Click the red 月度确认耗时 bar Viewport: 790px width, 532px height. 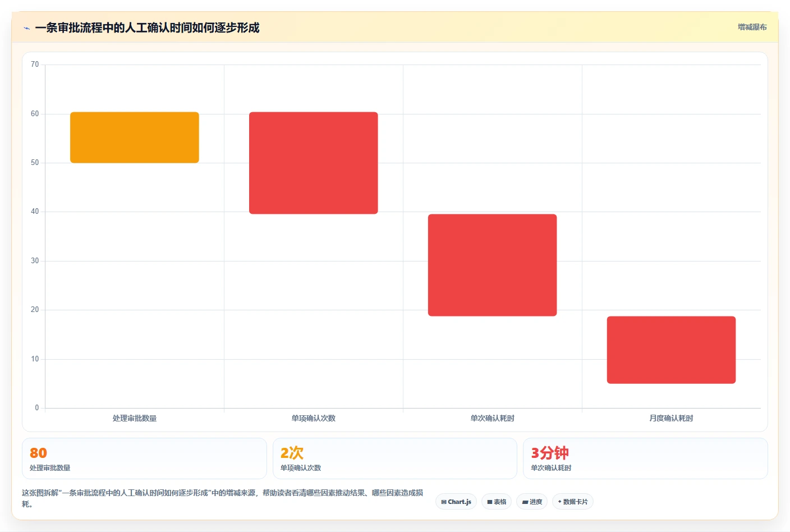pyautogui.click(x=671, y=350)
